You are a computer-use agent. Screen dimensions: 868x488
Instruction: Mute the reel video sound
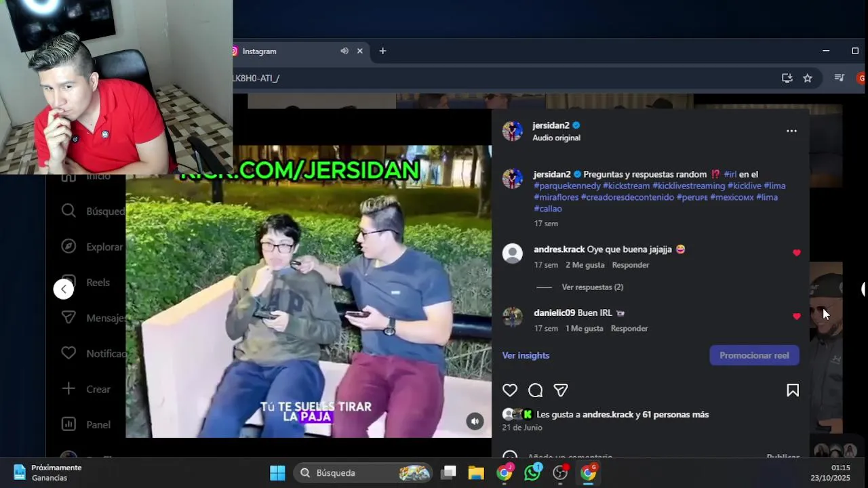tap(475, 422)
